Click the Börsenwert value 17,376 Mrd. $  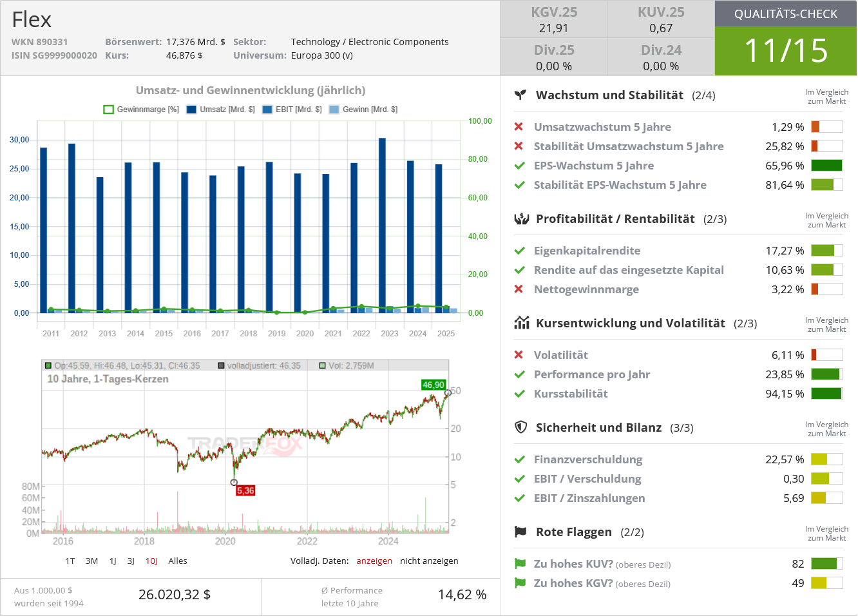[x=196, y=42]
